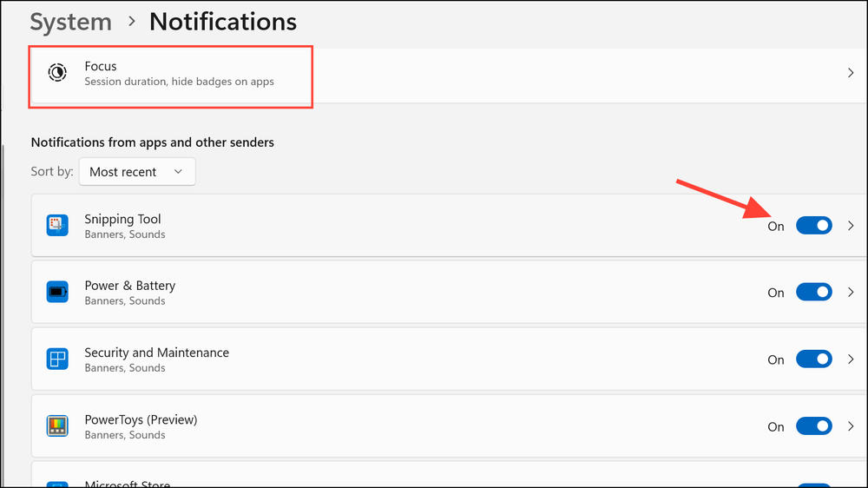The width and height of the screenshot is (868, 488).
Task: Go back to System breadcrumb
Action: pyautogui.click(x=71, y=22)
